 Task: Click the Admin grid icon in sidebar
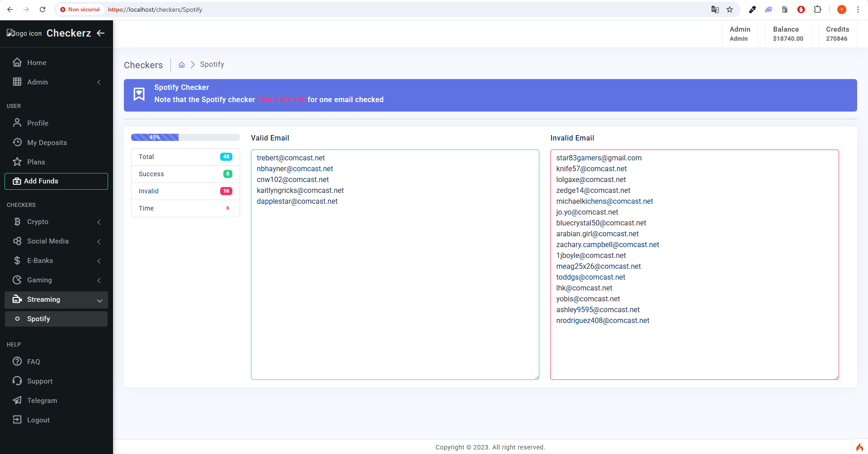click(x=17, y=82)
